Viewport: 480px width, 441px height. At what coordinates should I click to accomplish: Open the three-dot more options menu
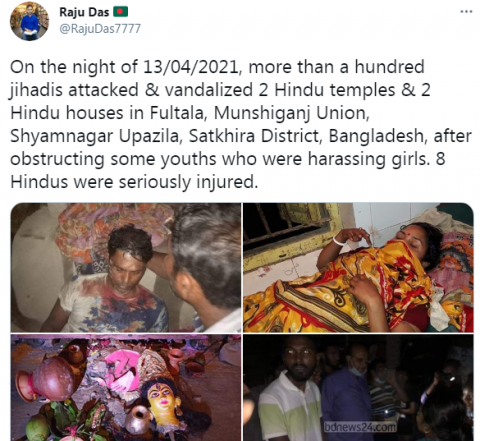466,12
